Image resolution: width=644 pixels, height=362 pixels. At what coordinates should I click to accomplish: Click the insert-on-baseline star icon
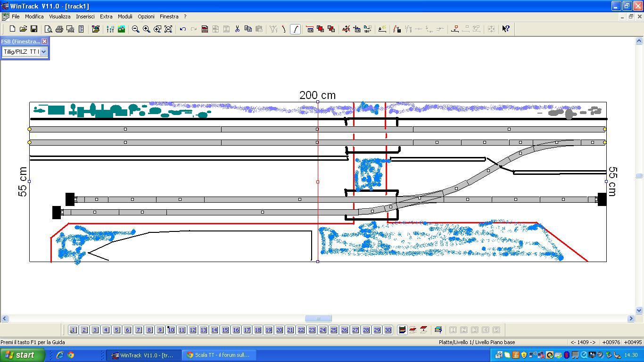point(382,29)
